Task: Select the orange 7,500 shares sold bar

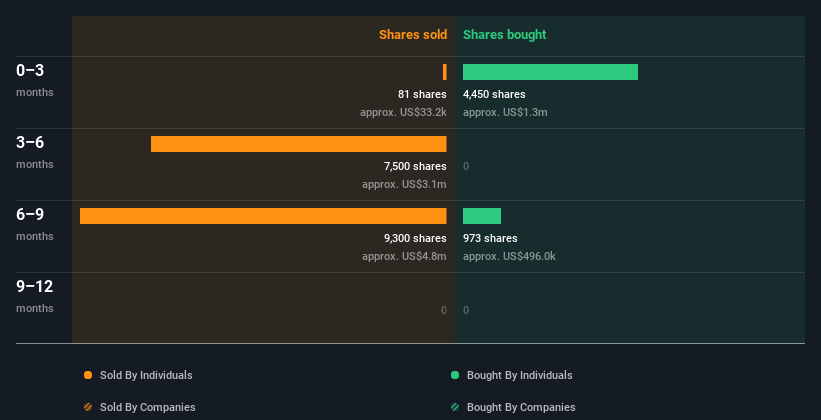Action: (x=298, y=144)
